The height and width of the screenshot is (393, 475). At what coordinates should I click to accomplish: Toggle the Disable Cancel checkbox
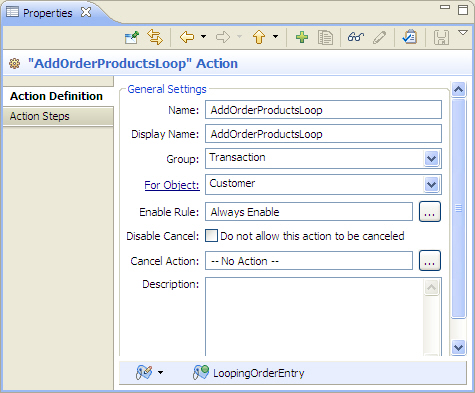(x=211, y=235)
